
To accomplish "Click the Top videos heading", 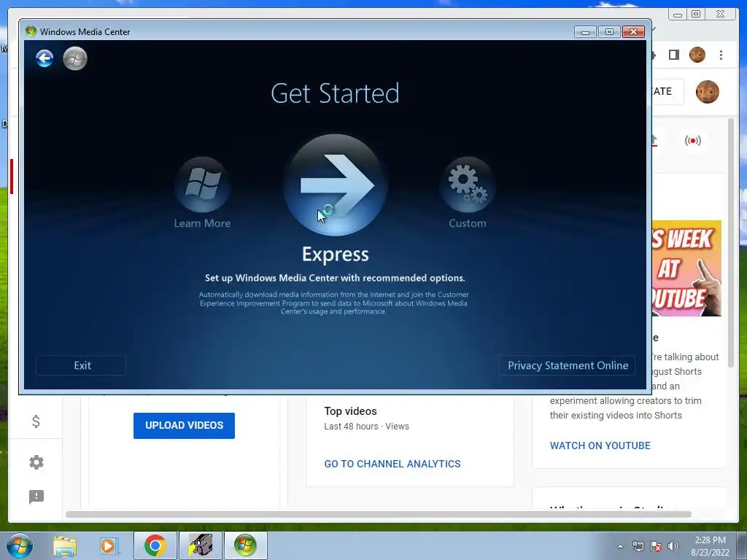I will [x=350, y=411].
